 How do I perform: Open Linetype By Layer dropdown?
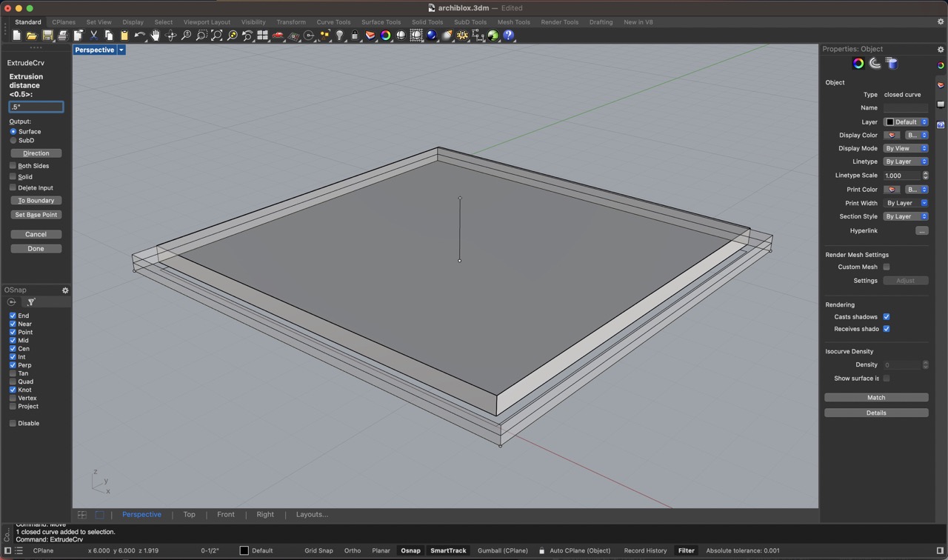[x=906, y=161]
